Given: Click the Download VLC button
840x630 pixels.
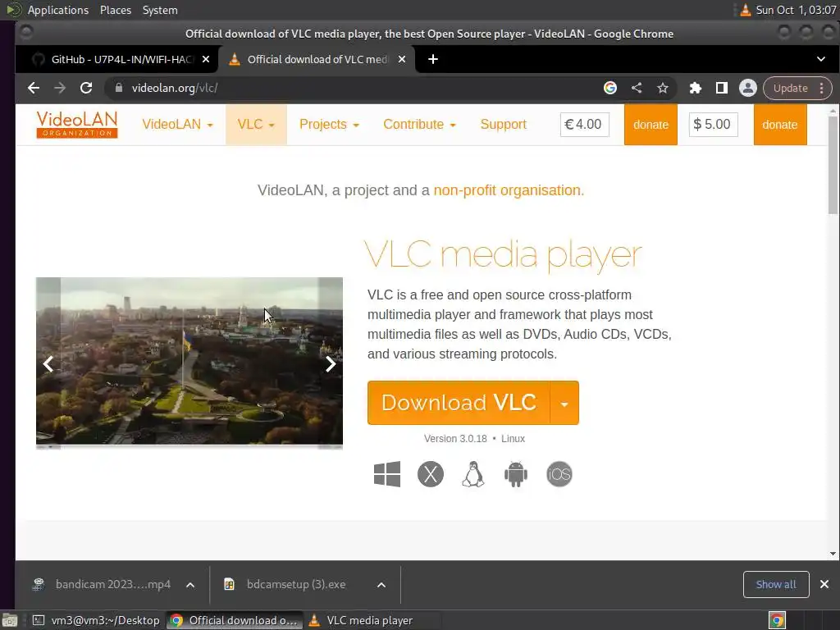Looking at the screenshot, I should 459,403.
